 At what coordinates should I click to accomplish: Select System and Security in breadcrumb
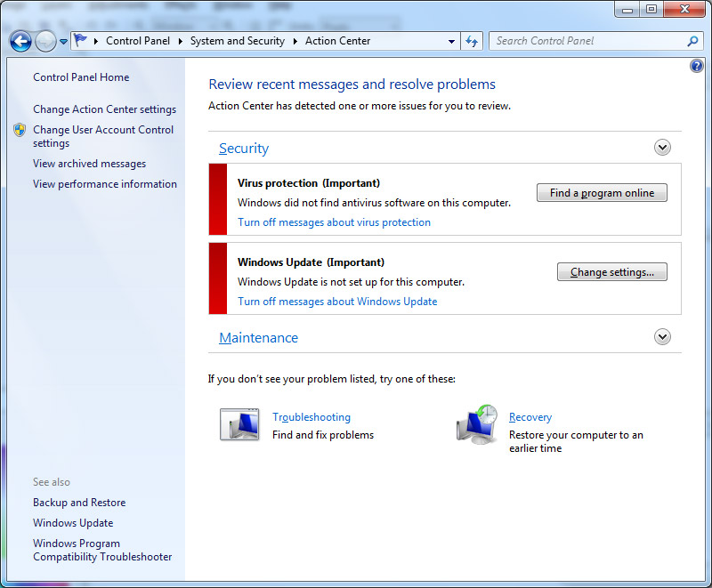(x=237, y=41)
